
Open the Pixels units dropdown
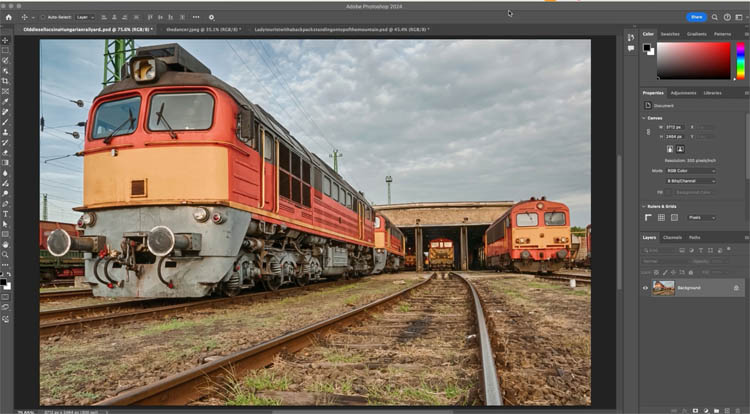[x=701, y=217]
